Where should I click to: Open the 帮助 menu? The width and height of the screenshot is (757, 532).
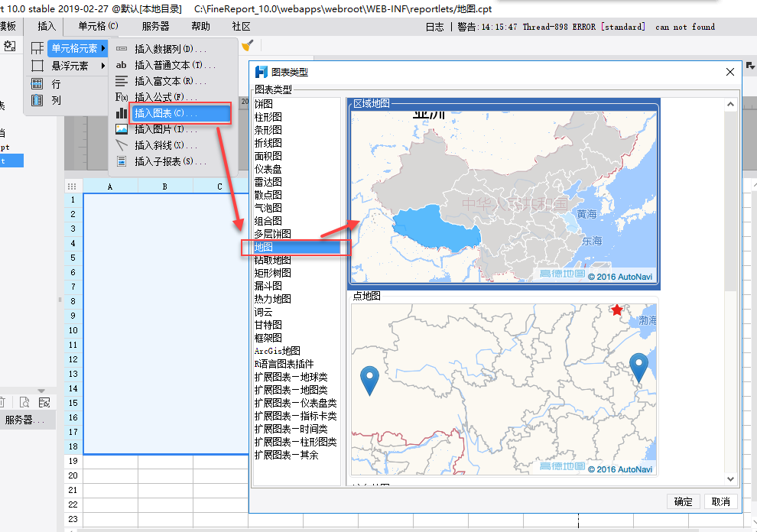coord(200,26)
